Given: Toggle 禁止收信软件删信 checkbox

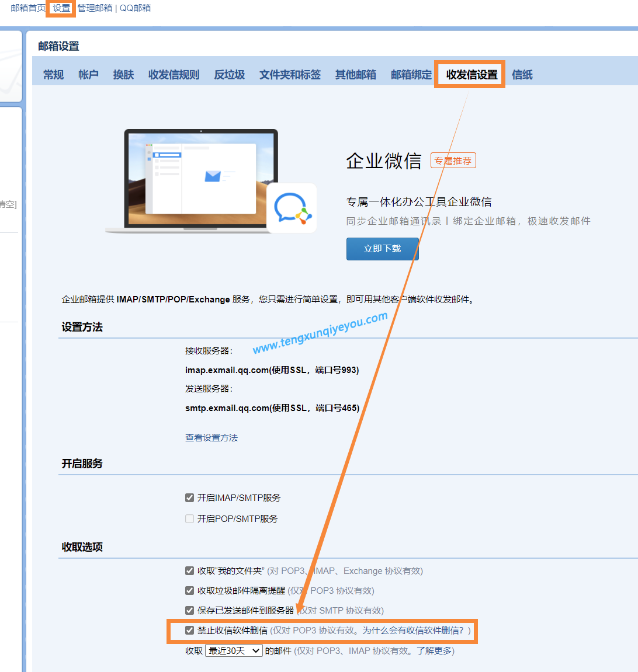Looking at the screenshot, I should point(189,631).
